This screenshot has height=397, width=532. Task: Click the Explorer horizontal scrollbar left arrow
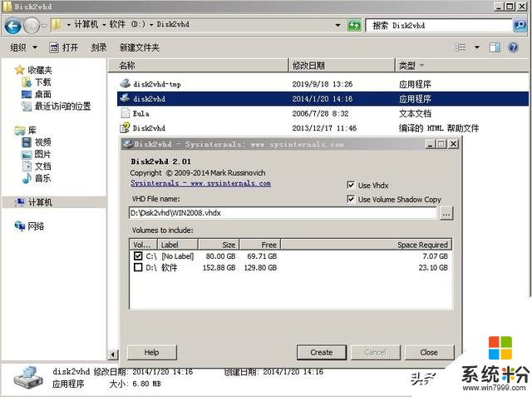[113, 355]
